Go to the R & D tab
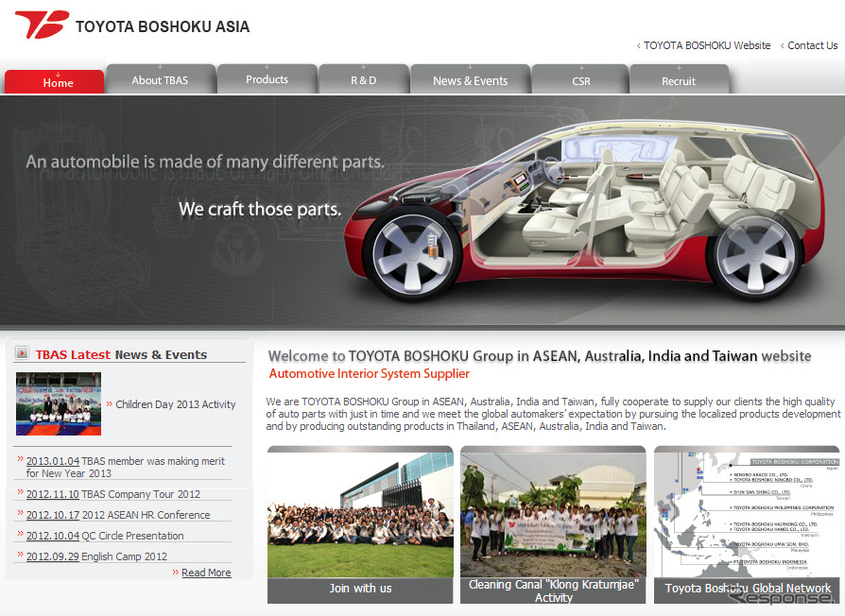Image resolution: width=845 pixels, height=616 pixels. (x=364, y=79)
